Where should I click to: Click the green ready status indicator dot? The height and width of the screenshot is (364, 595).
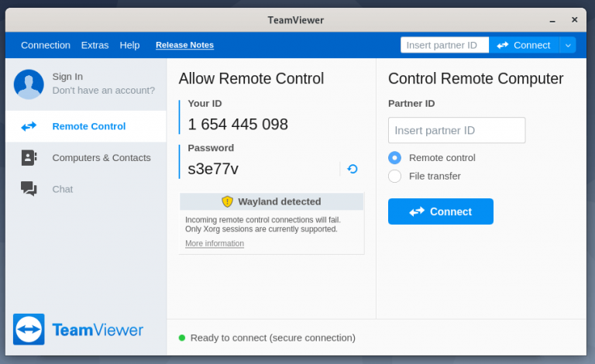pyautogui.click(x=182, y=338)
